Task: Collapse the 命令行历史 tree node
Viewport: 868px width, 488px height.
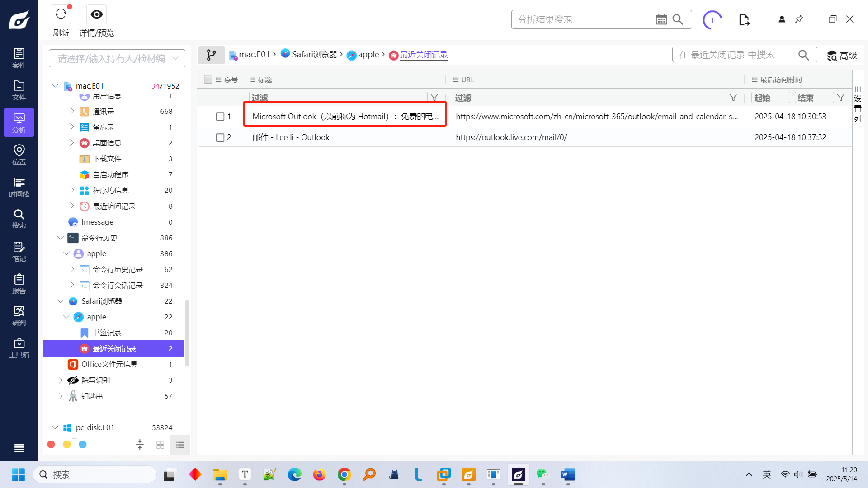Action: 61,237
